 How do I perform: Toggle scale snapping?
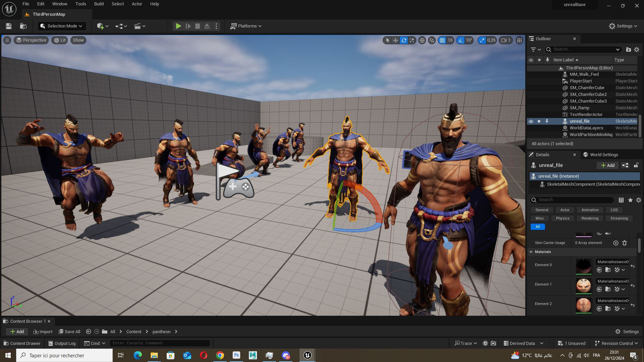pyautogui.click(x=482, y=40)
